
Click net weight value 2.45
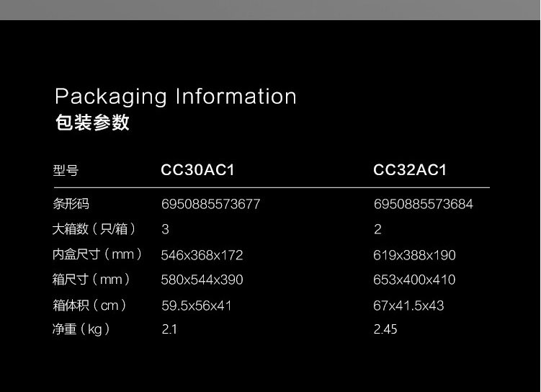point(385,330)
